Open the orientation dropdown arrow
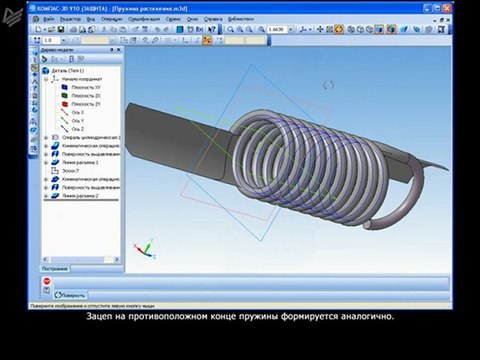480x360 pixels. pos(310,30)
